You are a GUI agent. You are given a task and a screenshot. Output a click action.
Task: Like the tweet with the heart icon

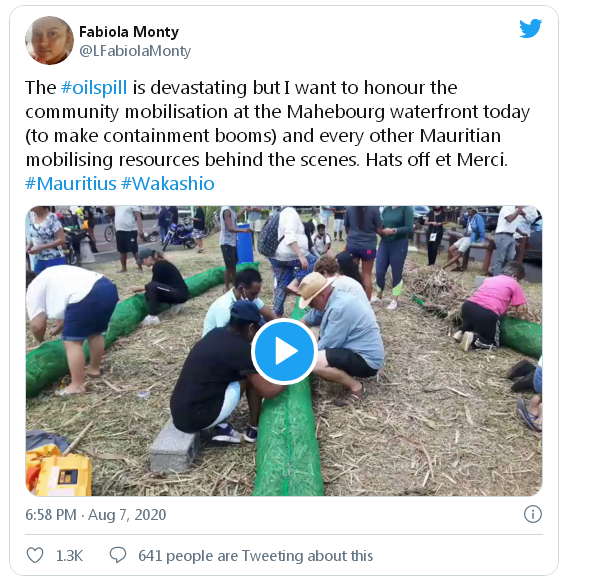[x=35, y=555]
